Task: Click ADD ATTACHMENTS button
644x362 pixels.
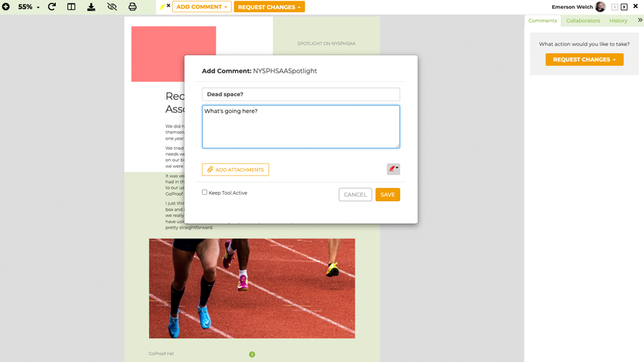Action: click(235, 169)
